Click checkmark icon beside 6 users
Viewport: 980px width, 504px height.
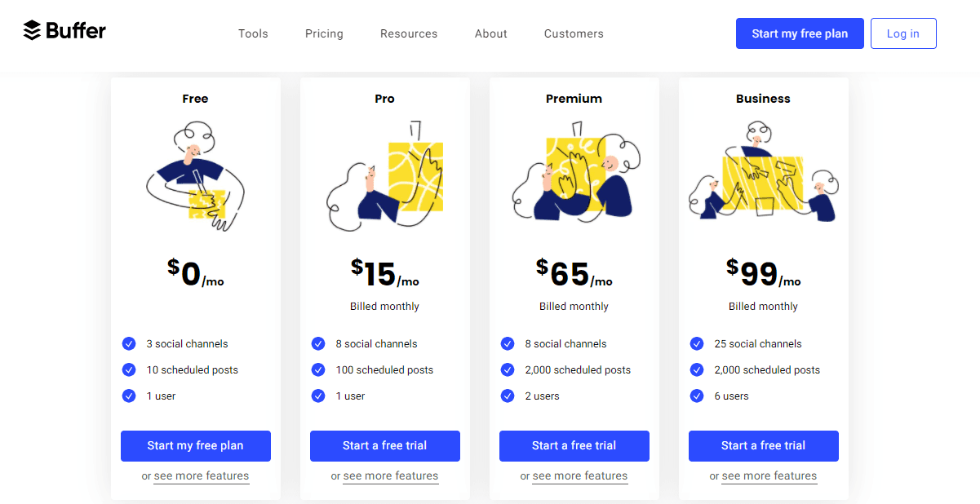[697, 396]
